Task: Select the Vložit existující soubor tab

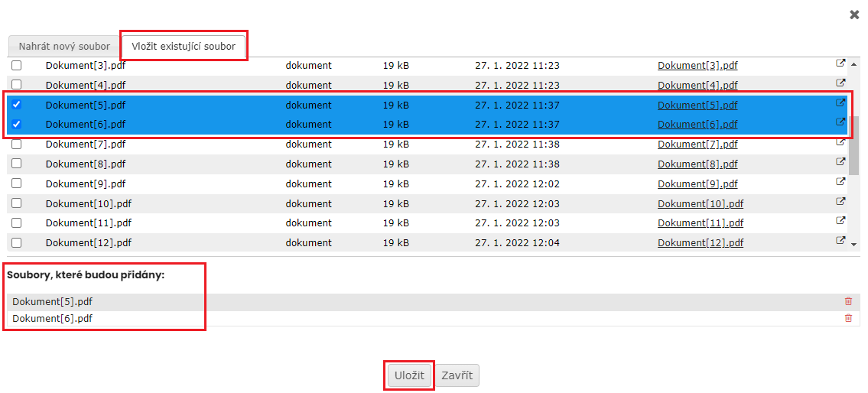Action: pos(184,46)
